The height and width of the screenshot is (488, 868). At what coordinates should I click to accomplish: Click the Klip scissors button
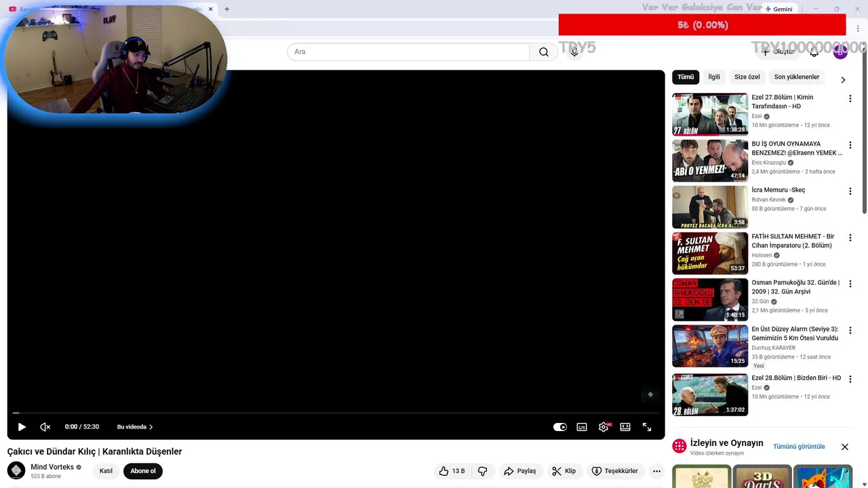[x=564, y=471]
